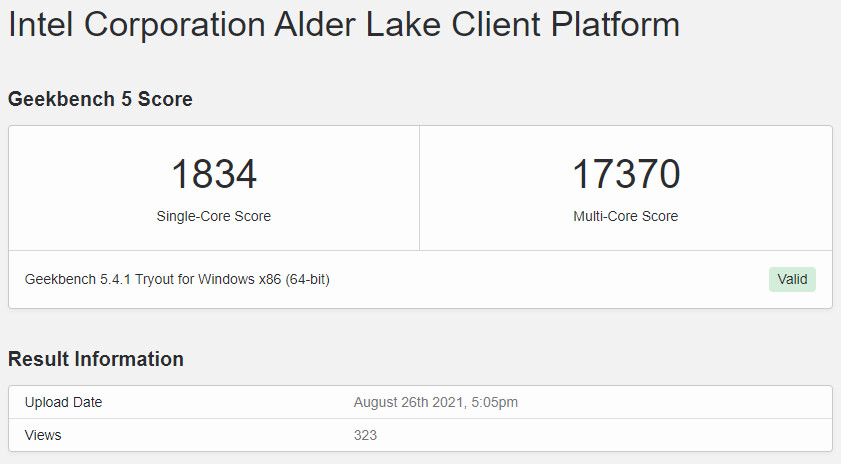841x464 pixels.
Task: Click the Result Information heading
Action: pyautogui.click(x=96, y=359)
